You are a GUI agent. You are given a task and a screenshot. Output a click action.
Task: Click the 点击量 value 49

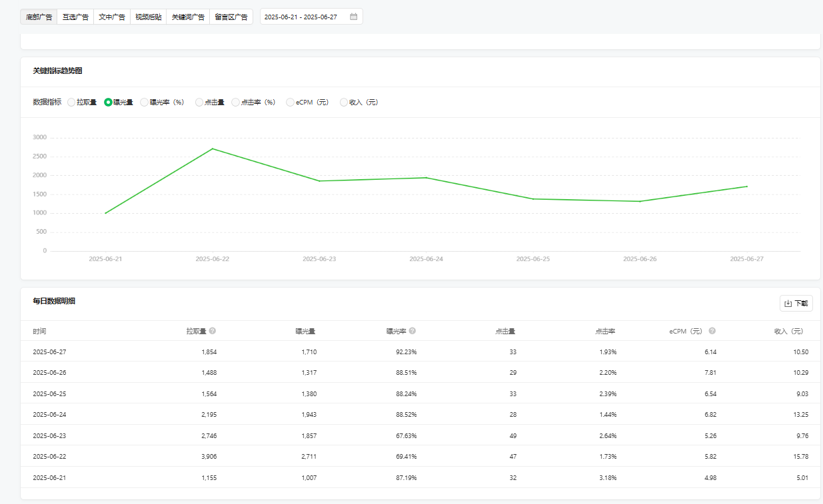512,435
